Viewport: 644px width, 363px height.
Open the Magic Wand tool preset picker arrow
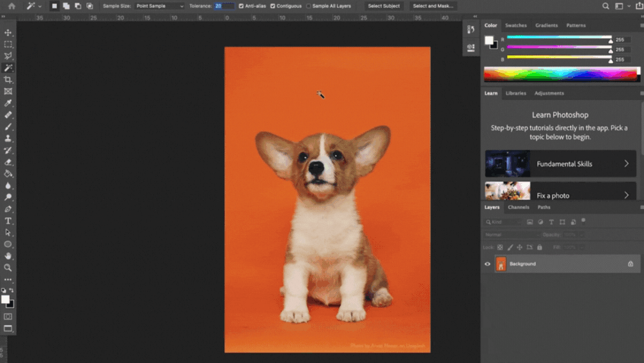[x=40, y=6]
